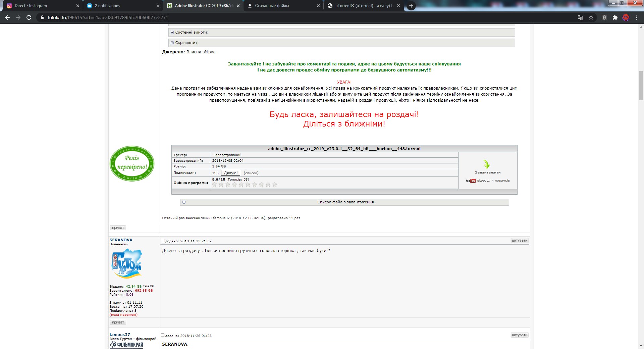
Task: Expand the Системні вимоги section
Action: 341,32
